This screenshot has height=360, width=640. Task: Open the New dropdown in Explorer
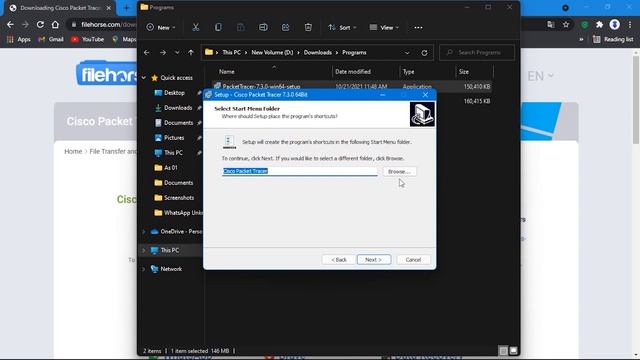161,27
